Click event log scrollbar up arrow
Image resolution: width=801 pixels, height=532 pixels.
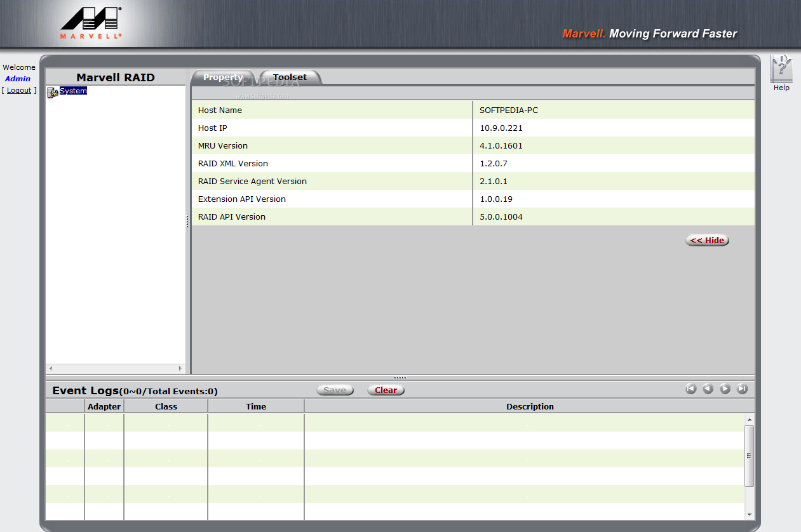click(x=750, y=420)
